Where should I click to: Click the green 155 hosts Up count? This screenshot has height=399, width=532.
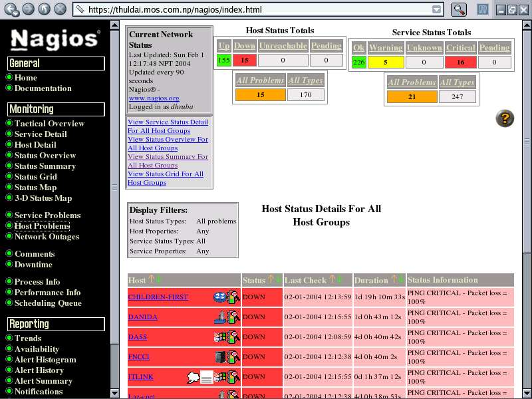[223, 61]
